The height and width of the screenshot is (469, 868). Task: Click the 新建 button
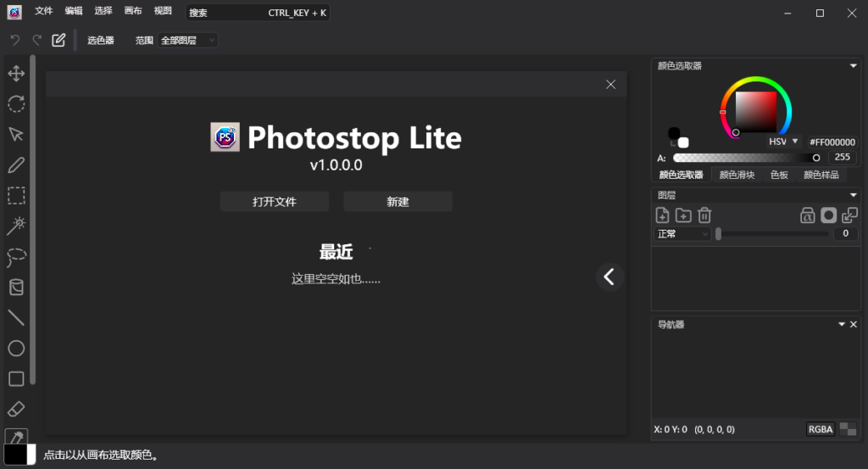pos(398,202)
